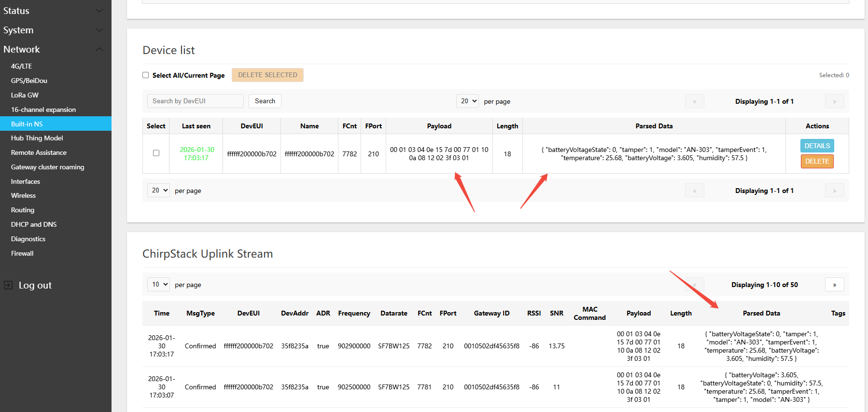Screen dimensions: 868x412
Task: Click the Log out icon in sidebar
Action: [x=8, y=285]
